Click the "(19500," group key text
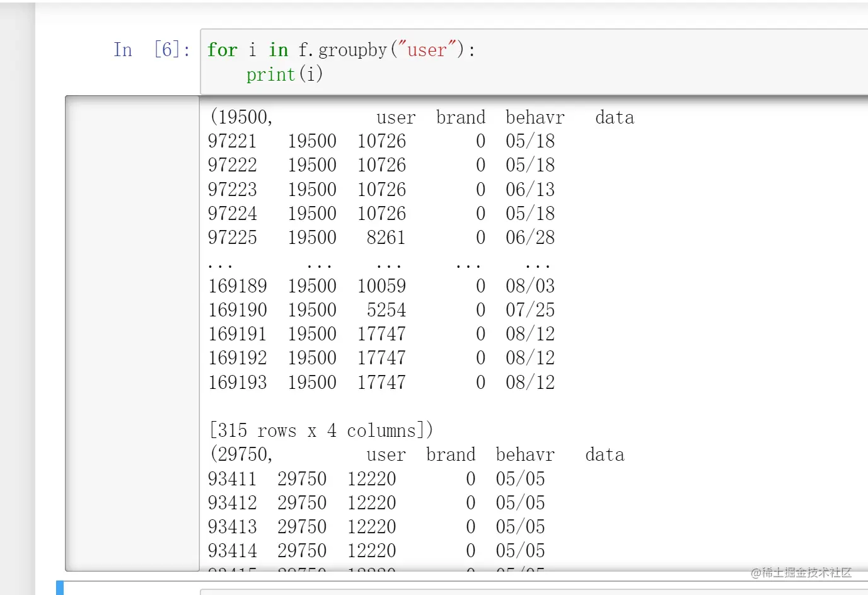 pyautogui.click(x=241, y=117)
